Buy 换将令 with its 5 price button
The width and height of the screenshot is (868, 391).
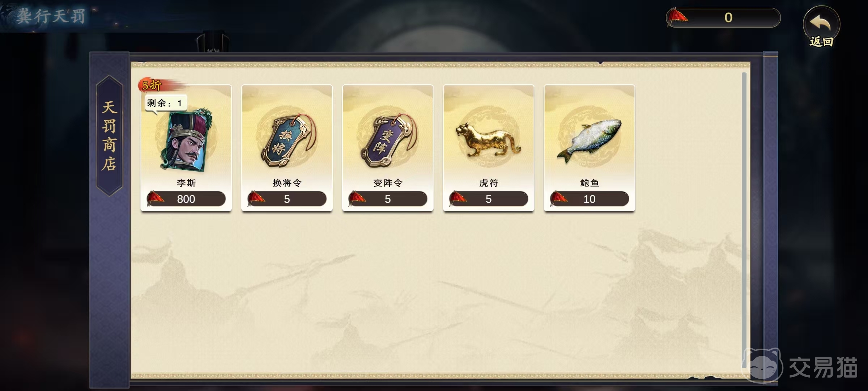[x=287, y=199]
